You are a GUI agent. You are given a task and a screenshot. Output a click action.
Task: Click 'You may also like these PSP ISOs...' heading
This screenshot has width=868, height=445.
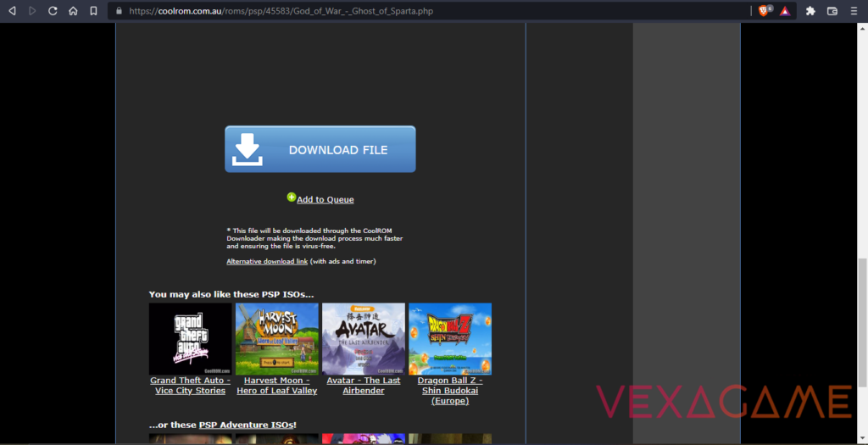click(231, 294)
